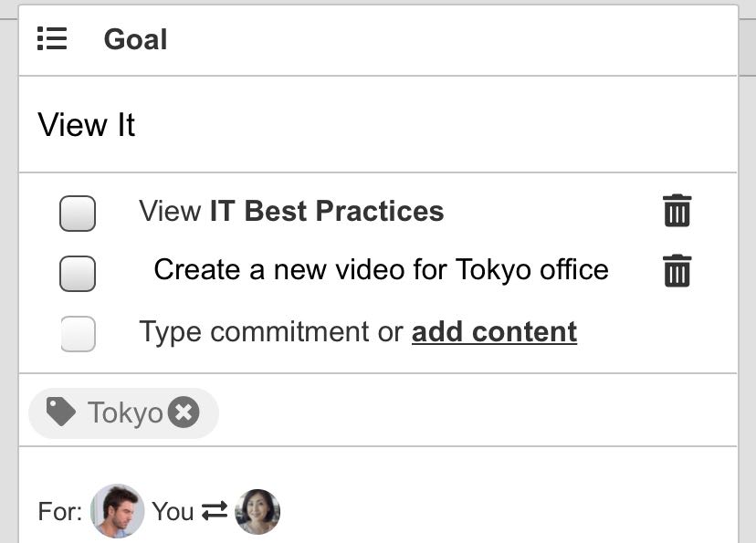Click the swap arrows between avatars
Viewport: 756px width, 543px height.
(215, 512)
